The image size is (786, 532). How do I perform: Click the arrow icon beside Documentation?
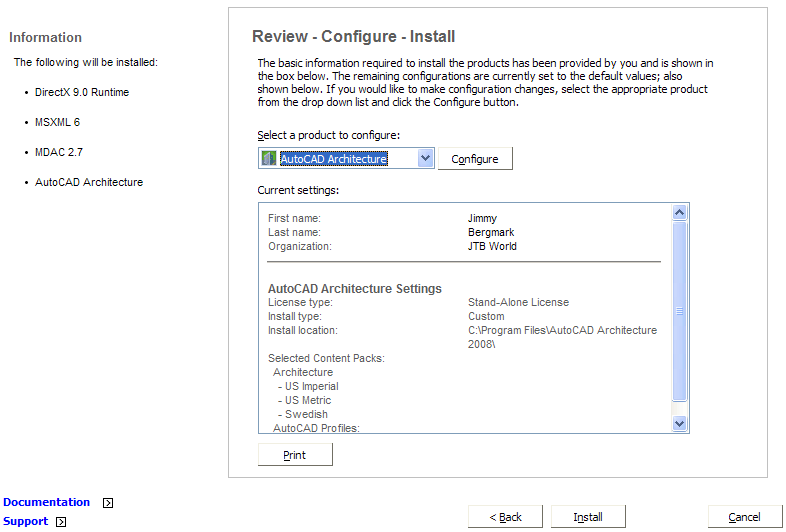[108, 503]
